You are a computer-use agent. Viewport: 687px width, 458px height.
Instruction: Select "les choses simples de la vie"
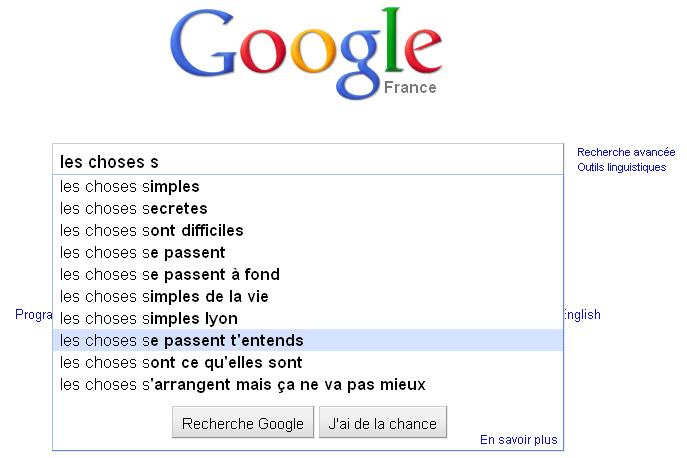308,296
